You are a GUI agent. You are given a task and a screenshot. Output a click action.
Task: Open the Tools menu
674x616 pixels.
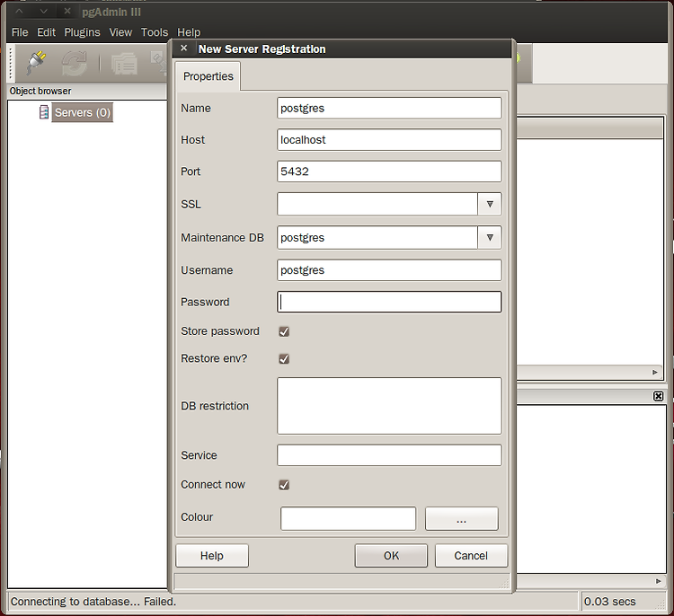[155, 32]
